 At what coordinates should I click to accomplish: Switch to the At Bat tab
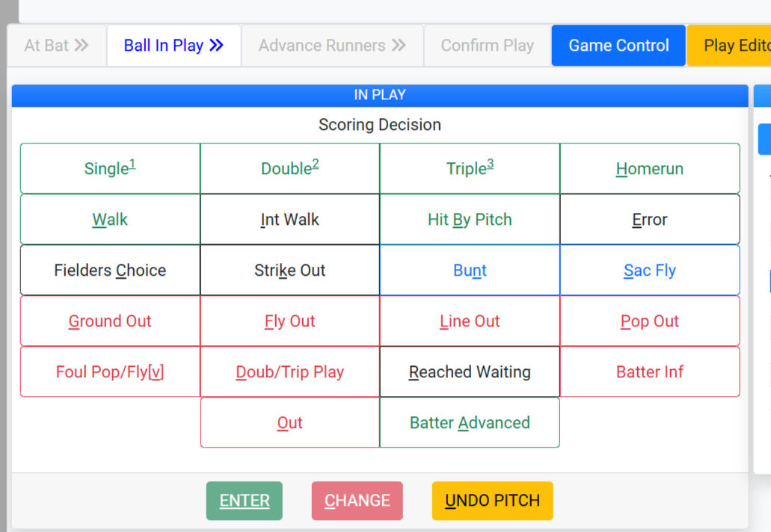[x=57, y=46]
